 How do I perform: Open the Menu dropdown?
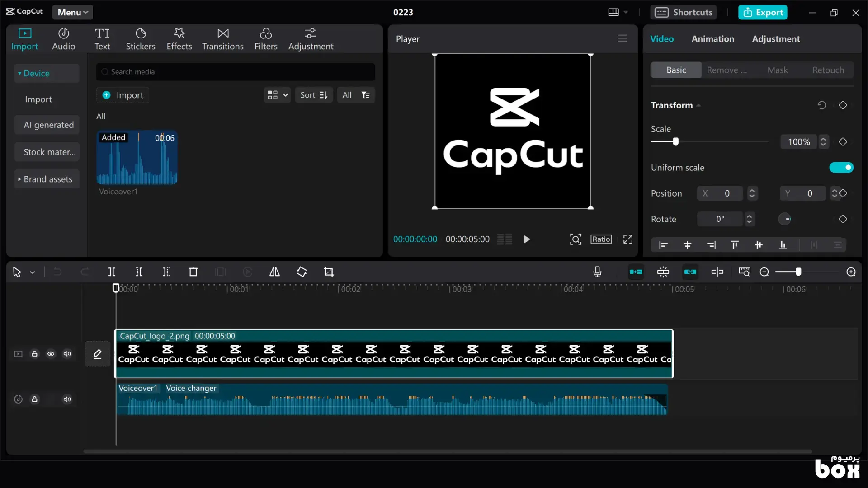(73, 12)
